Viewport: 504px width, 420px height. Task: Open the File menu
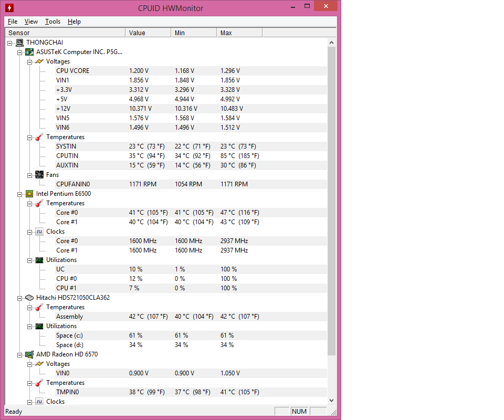(x=13, y=22)
